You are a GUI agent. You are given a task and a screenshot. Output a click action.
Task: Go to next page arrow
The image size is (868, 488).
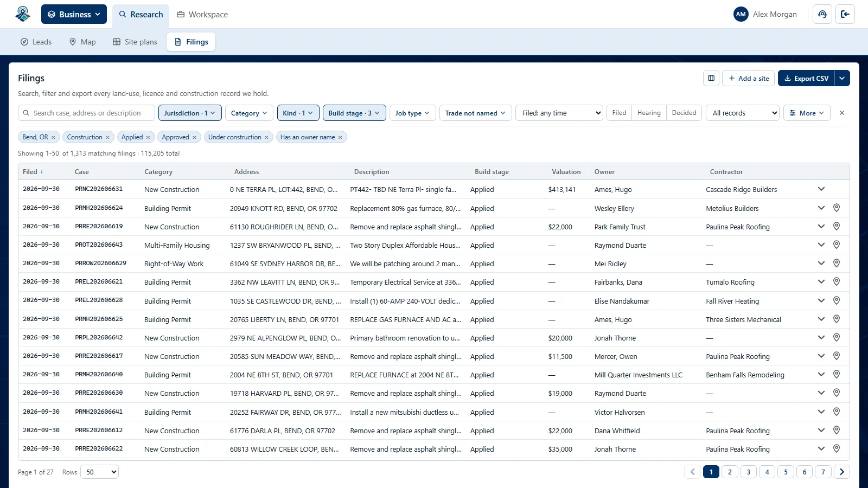[x=842, y=472]
